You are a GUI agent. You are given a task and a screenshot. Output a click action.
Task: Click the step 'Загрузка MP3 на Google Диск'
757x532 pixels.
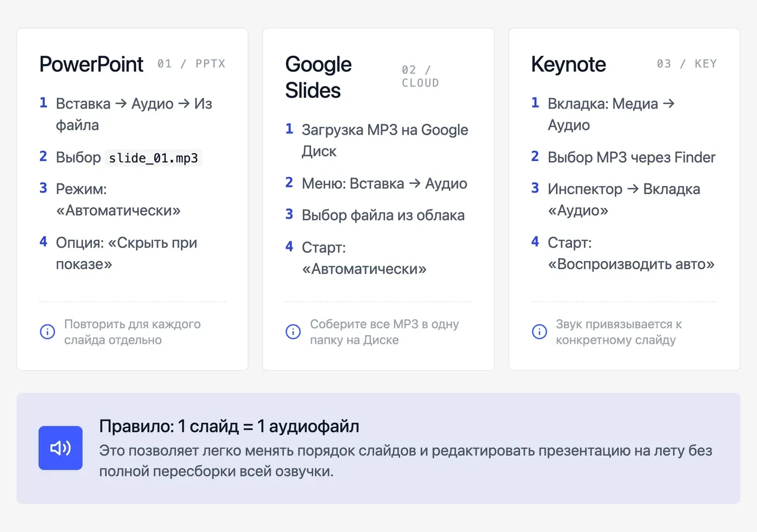point(385,141)
